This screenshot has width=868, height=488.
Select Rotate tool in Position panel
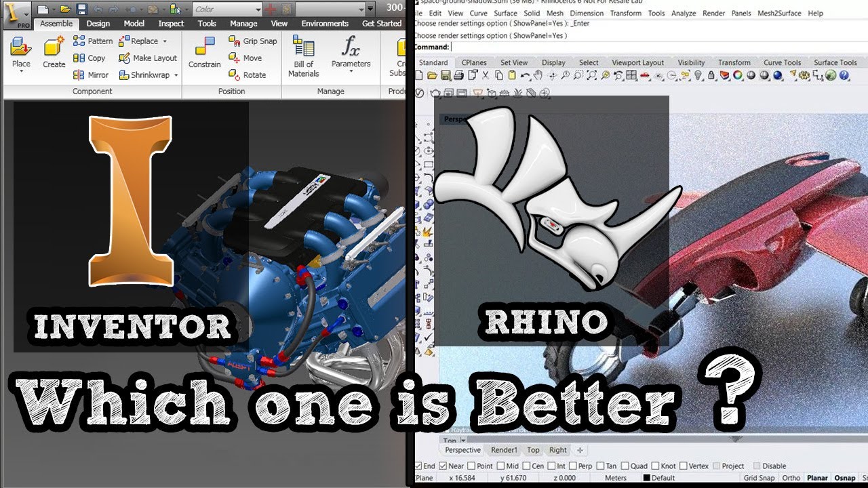248,75
